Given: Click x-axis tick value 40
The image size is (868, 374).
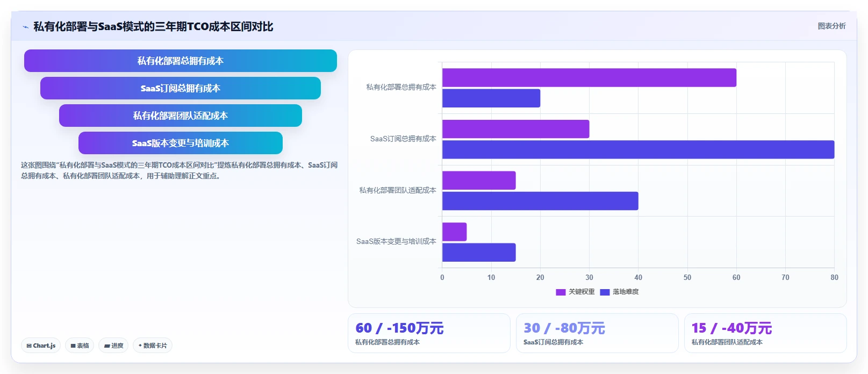Looking at the screenshot, I should [x=639, y=277].
